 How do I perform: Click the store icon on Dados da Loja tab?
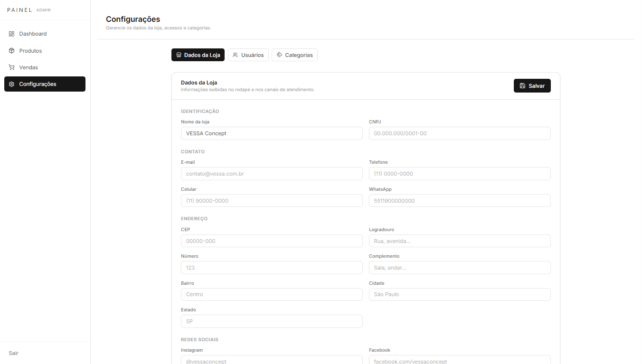[x=179, y=55]
